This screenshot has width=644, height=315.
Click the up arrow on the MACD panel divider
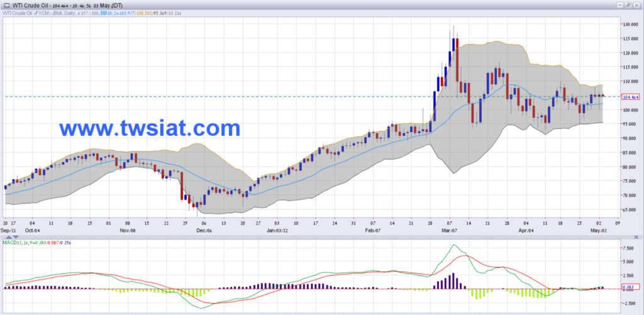pyautogui.click(x=8, y=238)
